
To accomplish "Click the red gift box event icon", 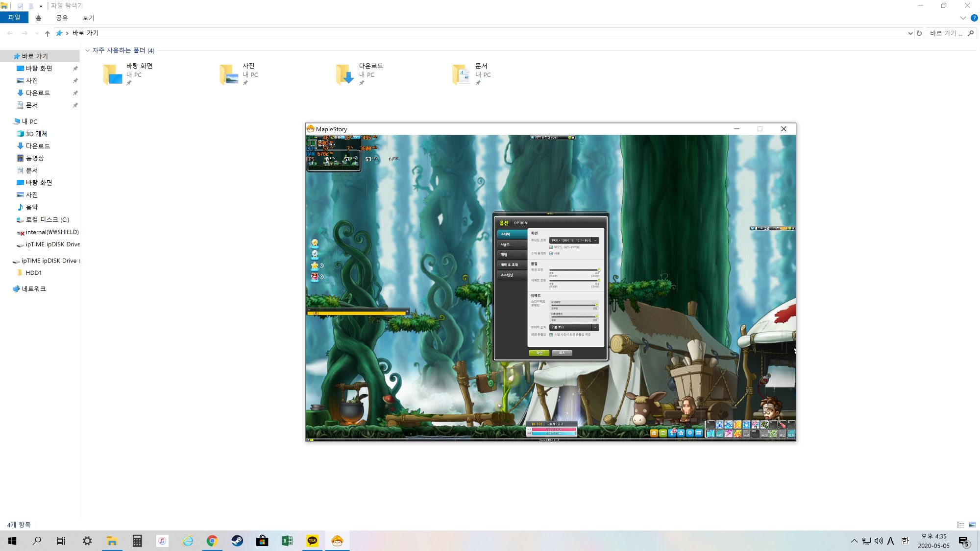I will 315,277.
